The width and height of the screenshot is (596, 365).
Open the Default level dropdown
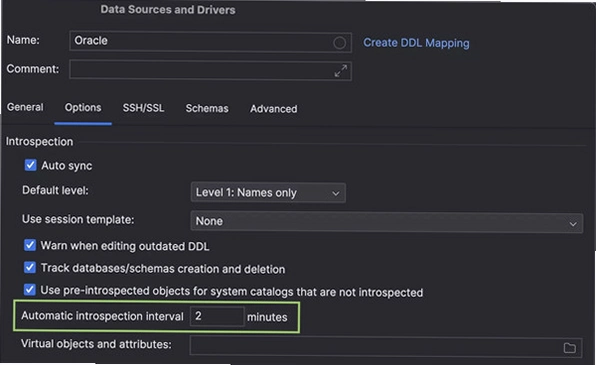[268, 193]
